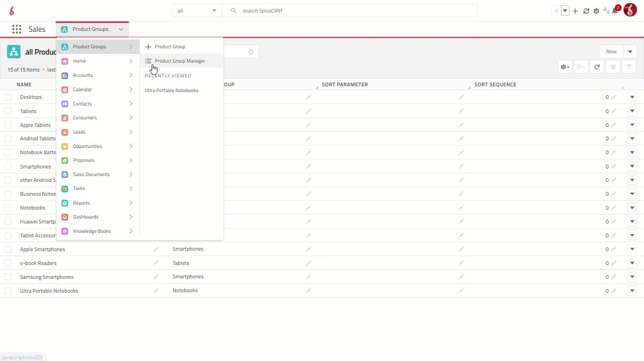The height and width of the screenshot is (361, 644).
Task: Open the list filter funnel icon
Action: tap(629, 67)
